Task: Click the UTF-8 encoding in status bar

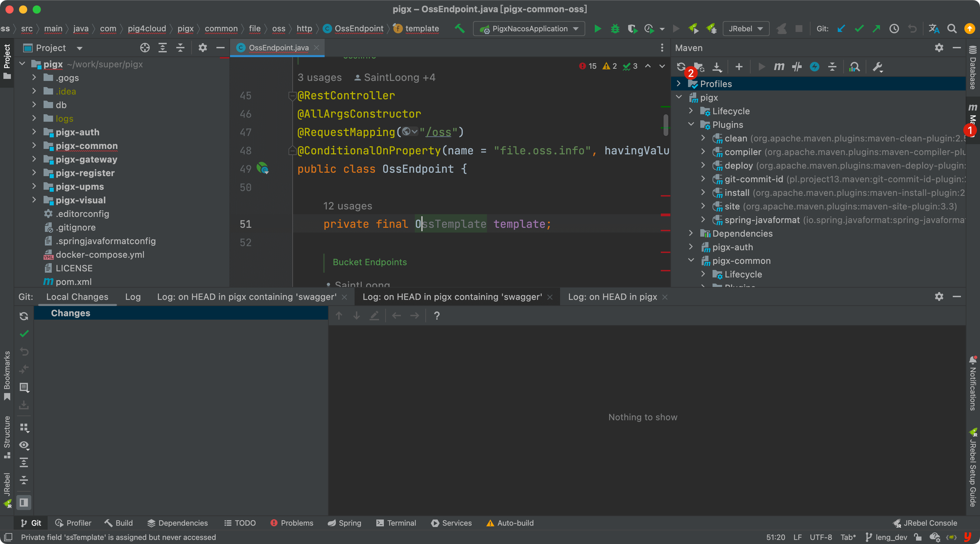Action: point(821,537)
